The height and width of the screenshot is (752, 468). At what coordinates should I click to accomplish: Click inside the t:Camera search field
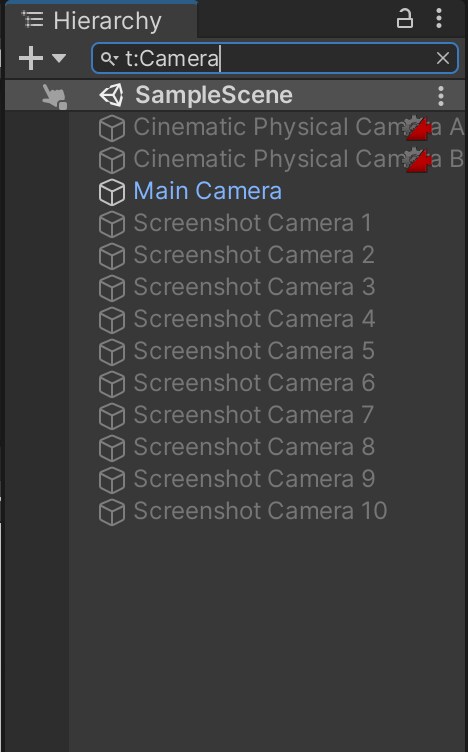tap(275, 58)
